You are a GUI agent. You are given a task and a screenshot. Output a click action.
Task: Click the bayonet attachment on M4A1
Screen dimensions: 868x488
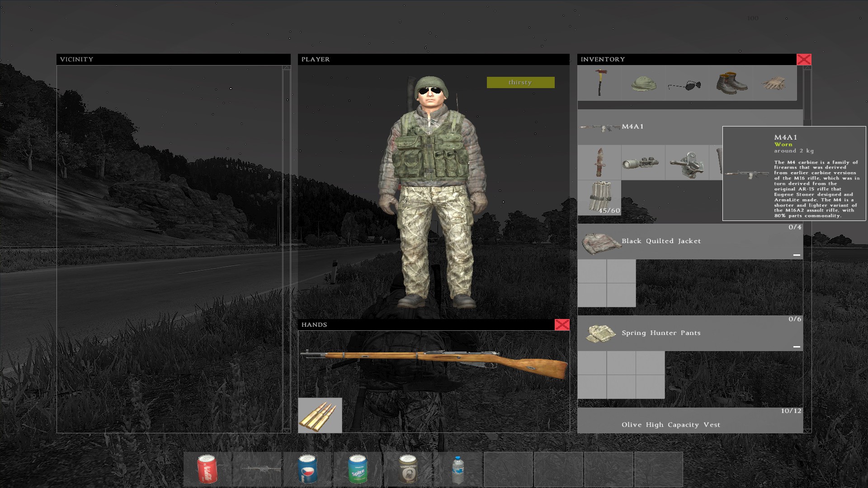[x=599, y=163]
